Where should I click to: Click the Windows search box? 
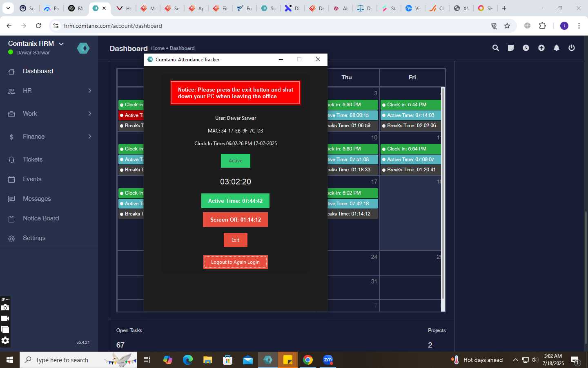pyautogui.click(x=78, y=360)
